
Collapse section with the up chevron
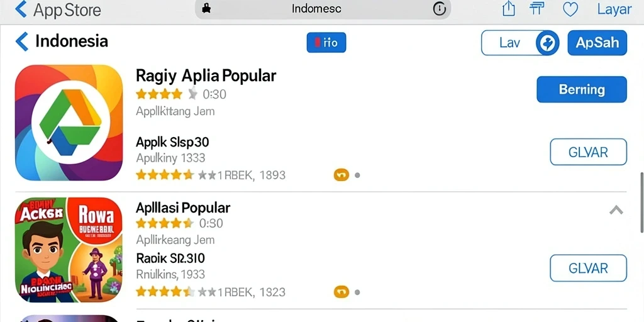click(x=616, y=210)
